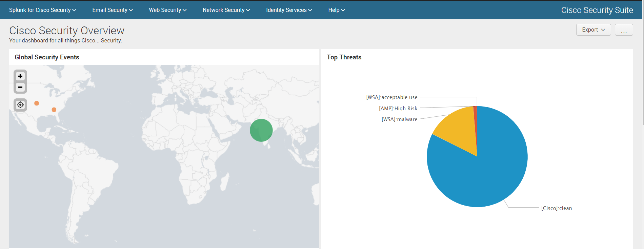Zoom in on the Global Security Events map
Image resolution: width=644 pixels, height=249 pixels.
20,76
